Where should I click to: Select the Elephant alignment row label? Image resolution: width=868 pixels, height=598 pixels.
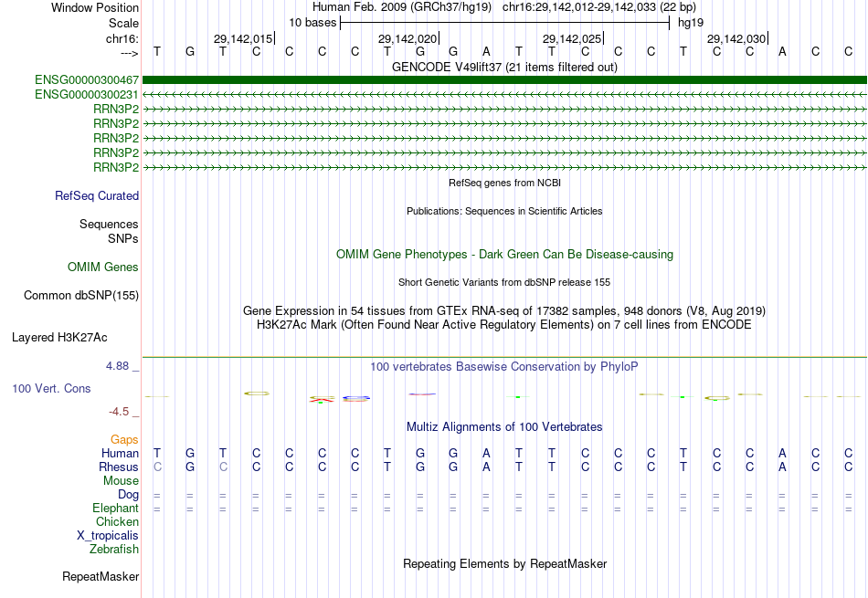coord(116,508)
